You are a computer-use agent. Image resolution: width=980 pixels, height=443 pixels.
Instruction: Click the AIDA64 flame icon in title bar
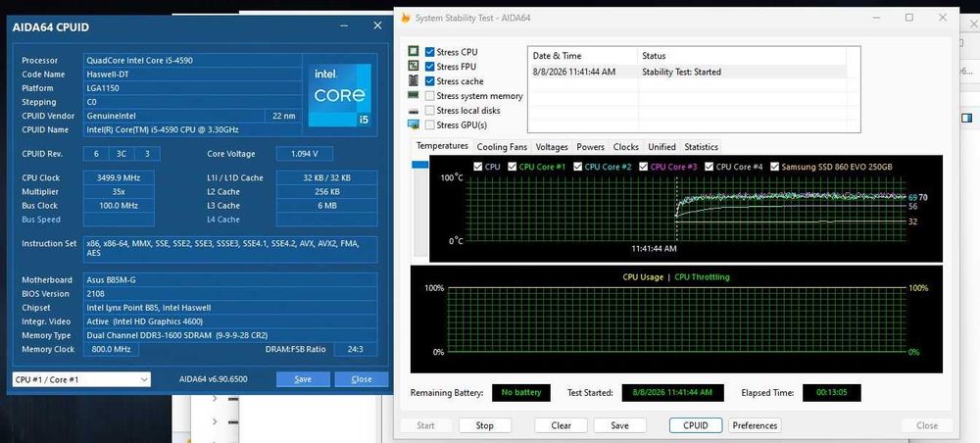click(x=406, y=18)
